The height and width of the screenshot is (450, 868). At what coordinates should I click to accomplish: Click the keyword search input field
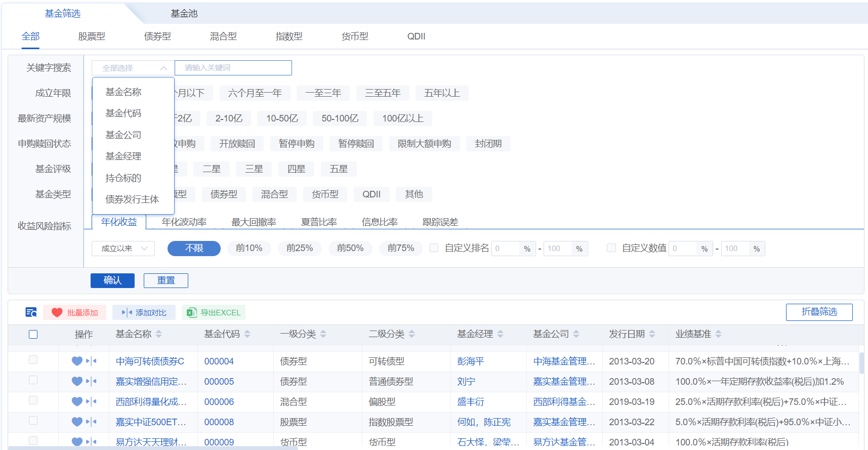pos(233,68)
